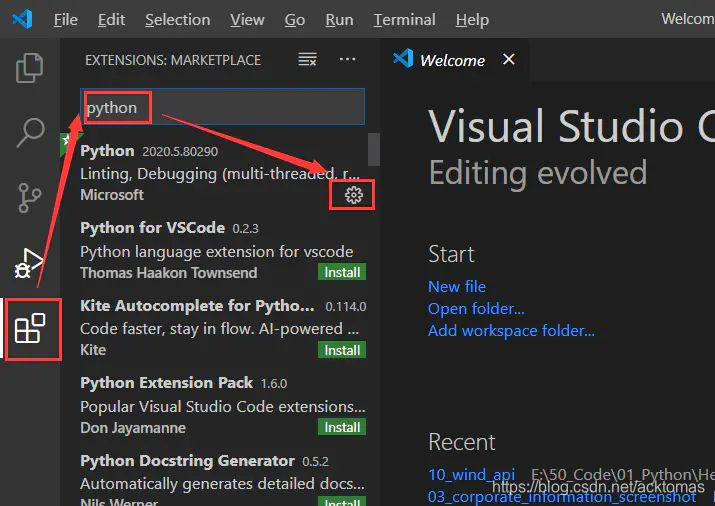
Task: Open recent 03_corporate_information_screenshot folder
Action: click(562, 496)
